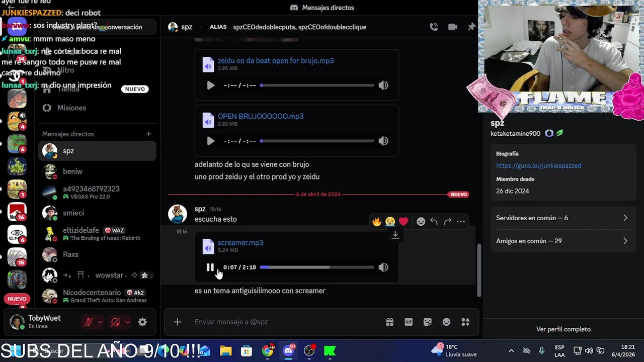The width and height of the screenshot is (644, 362).
Task: Switch the ESP LAA input language
Action: click(x=559, y=351)
